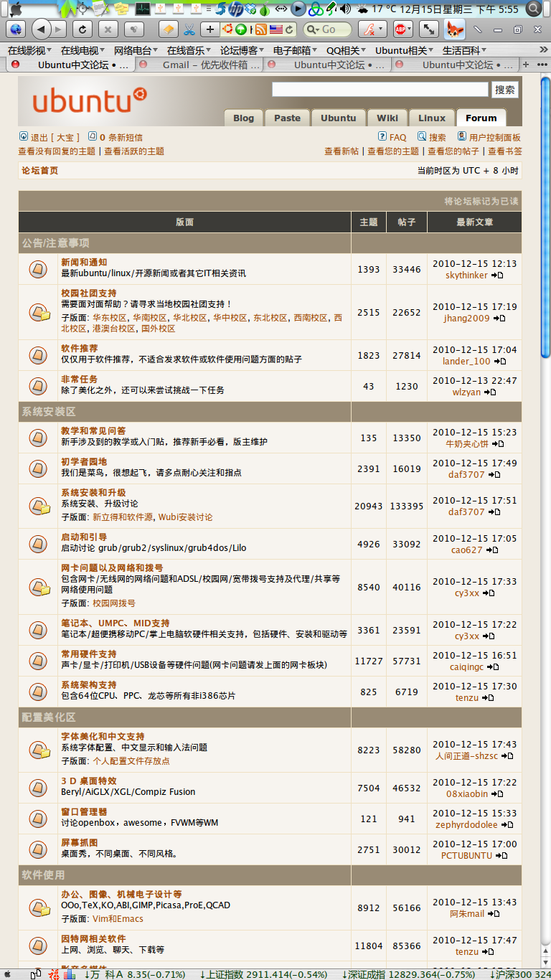Click the orange RSS feed toolbar icon
The height and width of the screenshot is (980, 551).
pos(261,29)
